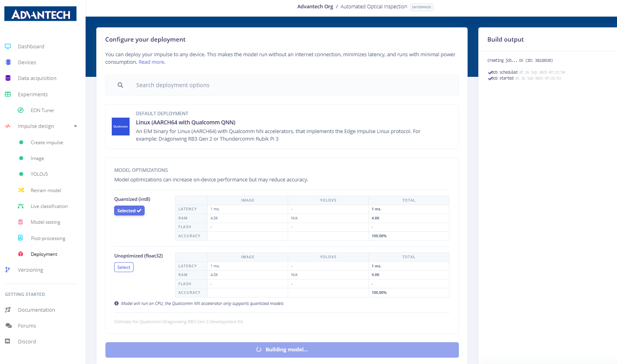Click the Forums chat icon

click(x=8, y=326)
